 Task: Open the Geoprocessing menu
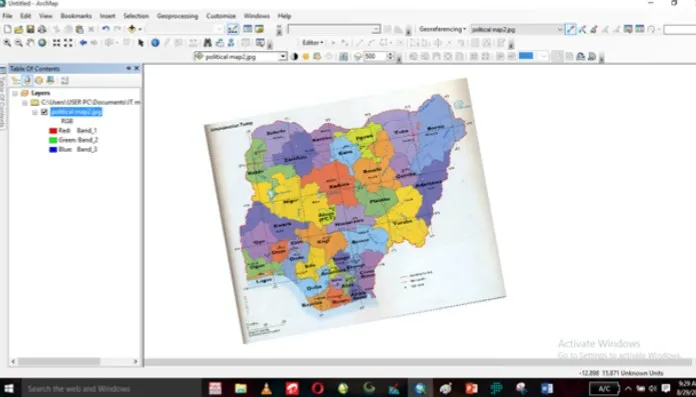point(177,16)
